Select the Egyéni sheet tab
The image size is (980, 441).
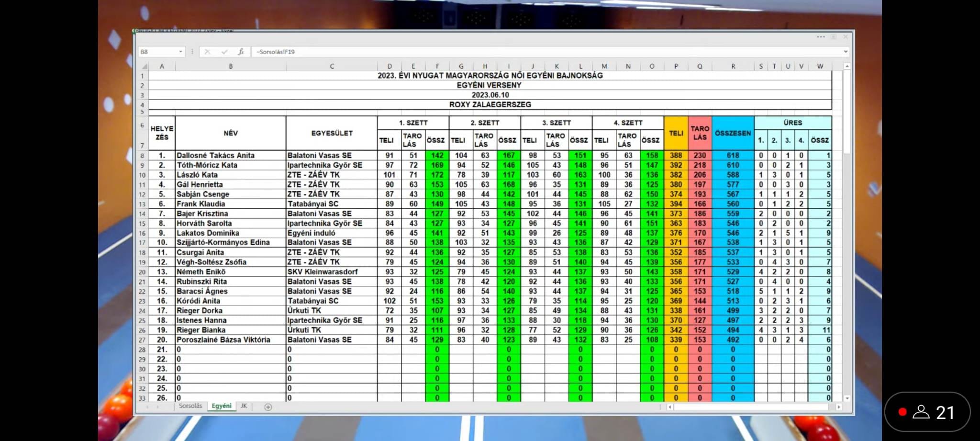221,406
